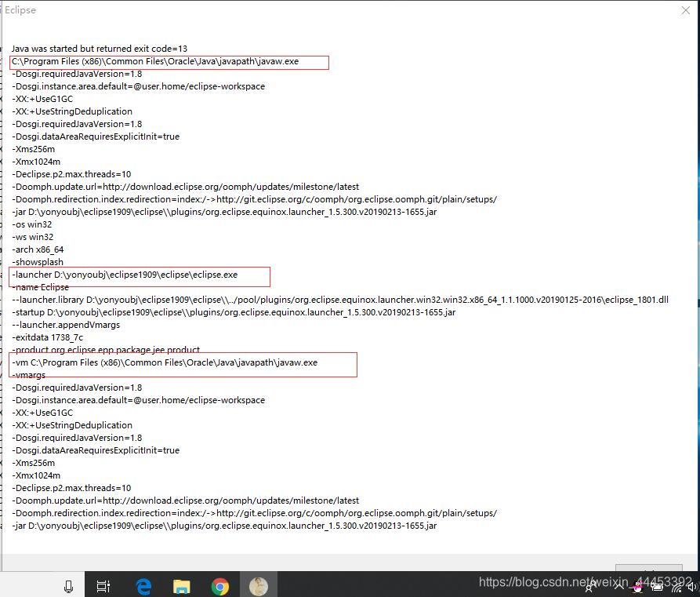Click the '-name Eclipse' line
Image resolution: width=700 pixels, height=597 pixels.
40,287
